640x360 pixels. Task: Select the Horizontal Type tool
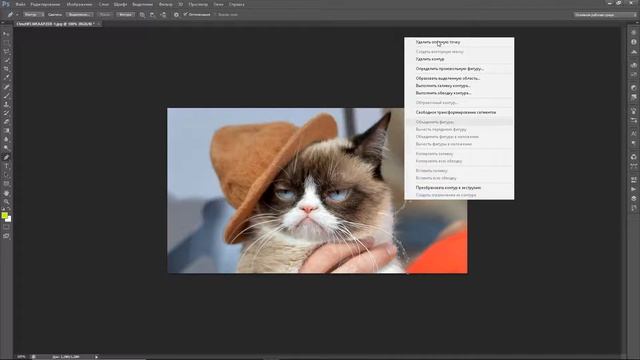[6, 166]
